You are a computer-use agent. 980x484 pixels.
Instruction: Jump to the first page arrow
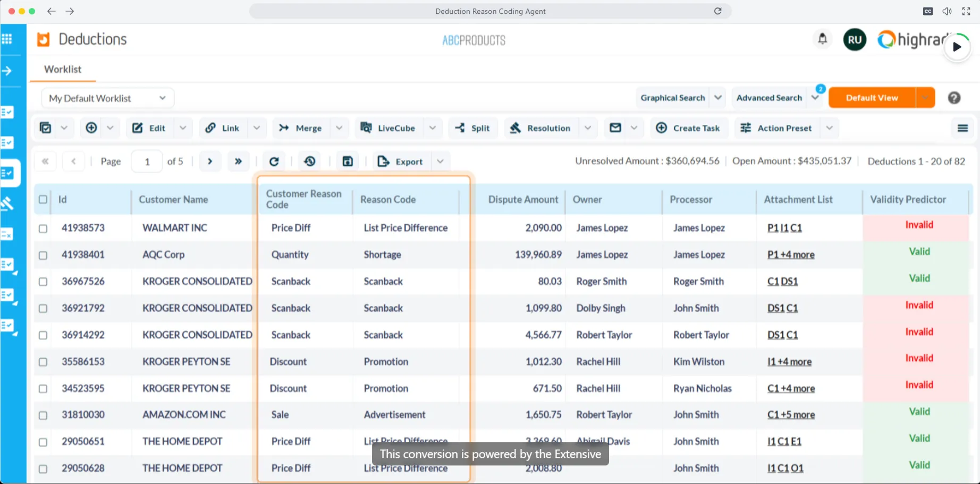[x=45, y=162]
